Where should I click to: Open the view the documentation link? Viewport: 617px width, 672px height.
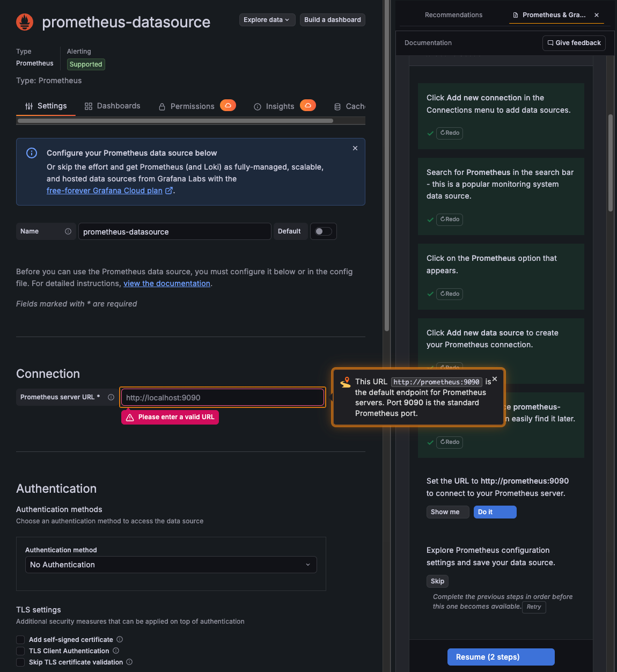pyautogui.click(x=167, y=283)
